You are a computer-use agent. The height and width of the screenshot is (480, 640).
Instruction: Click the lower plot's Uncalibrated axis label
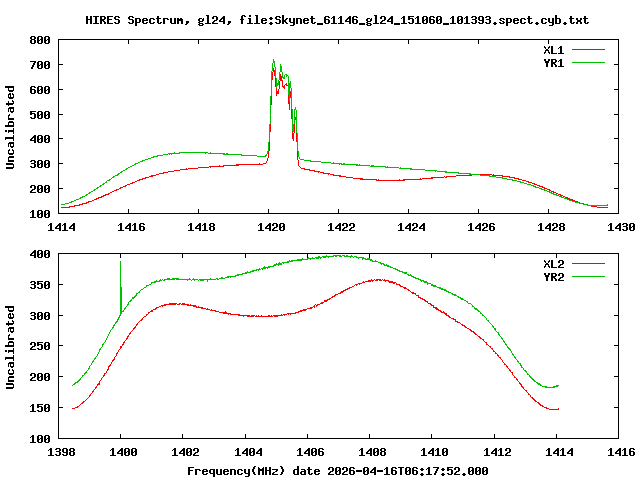click(x=10, y=347)
